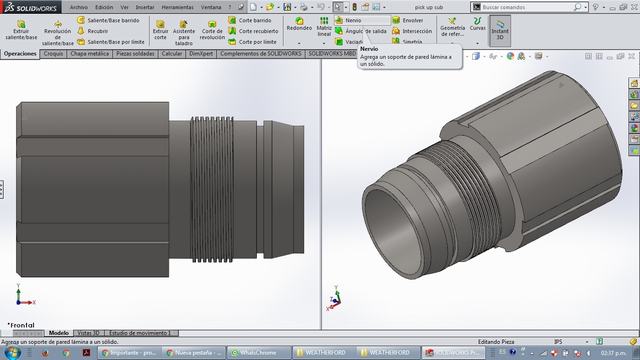Expand the Redondeo dropdown arrow
The image size is (640, 360).
299,43
